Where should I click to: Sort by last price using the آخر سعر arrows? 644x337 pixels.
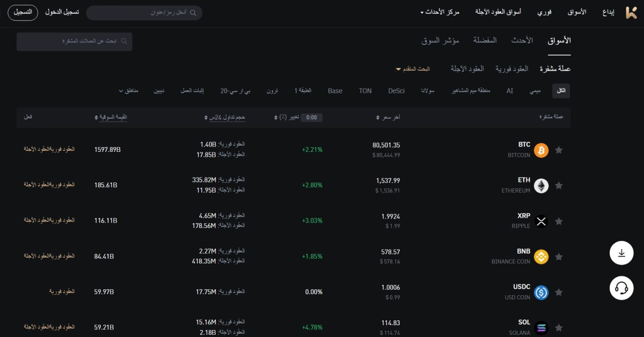coord(378,117)
